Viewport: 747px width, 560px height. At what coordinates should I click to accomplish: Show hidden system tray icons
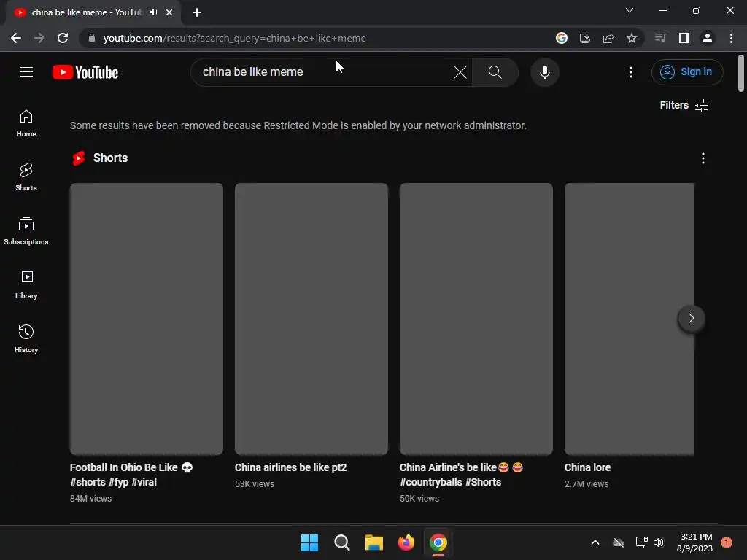coord(595,542)
